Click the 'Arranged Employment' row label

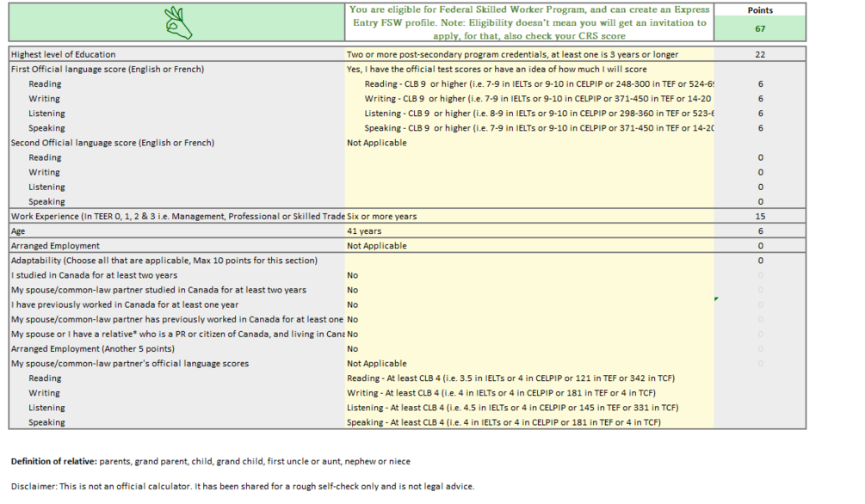click(x=55, y=245)
